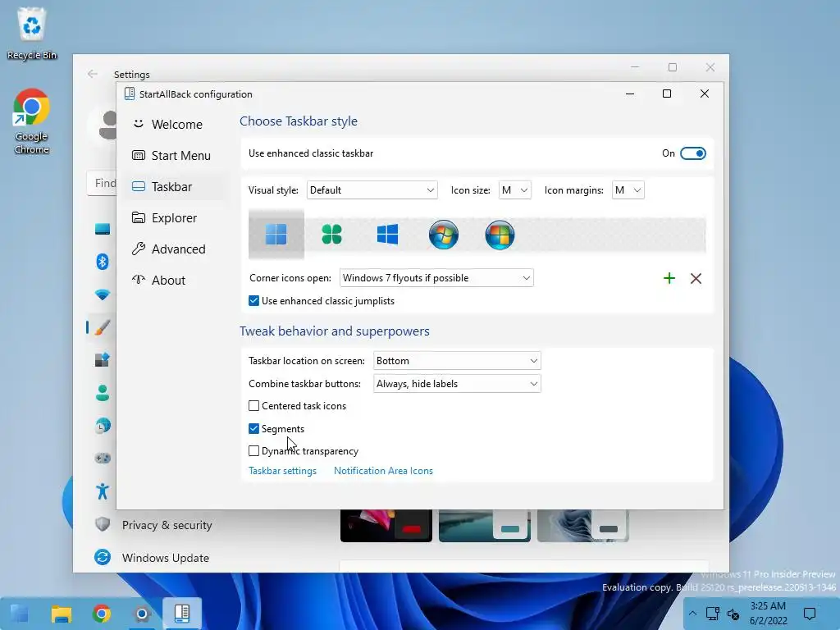840x630 pixels.
Task: Select the Windows Vista orb start button
Action: click(500, 234)
